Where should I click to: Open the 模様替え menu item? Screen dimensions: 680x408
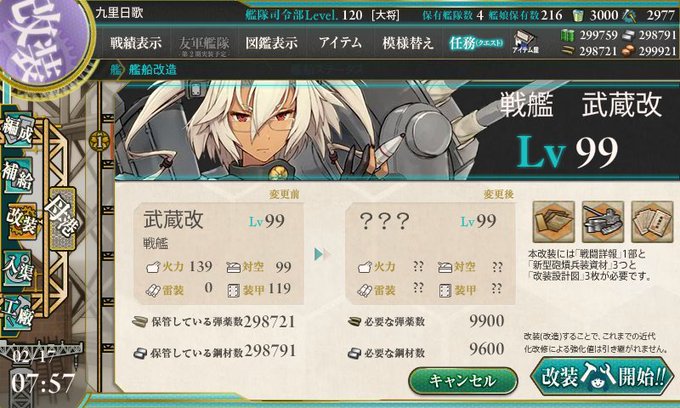point(408,43)
